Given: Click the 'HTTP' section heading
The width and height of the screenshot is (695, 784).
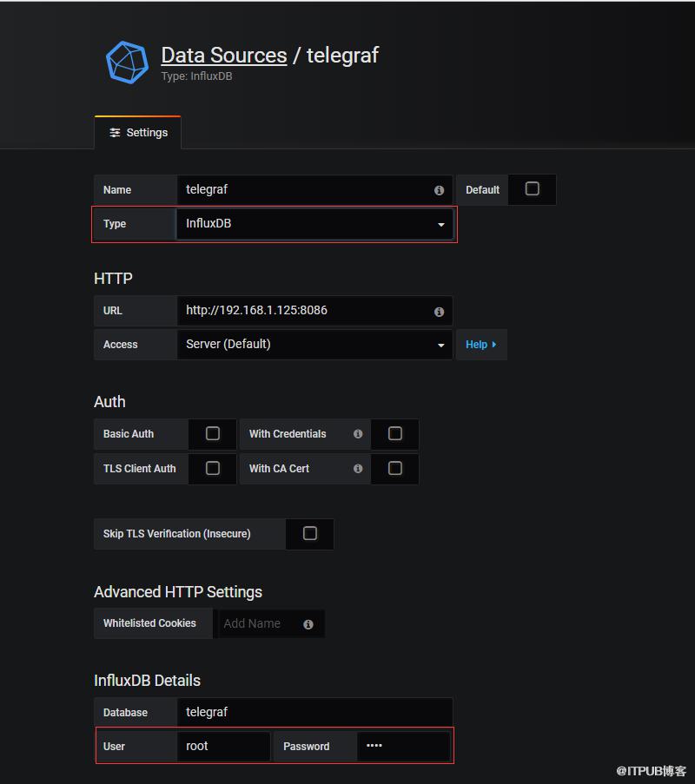Looking at the screenshot, I should pos(113,279).
